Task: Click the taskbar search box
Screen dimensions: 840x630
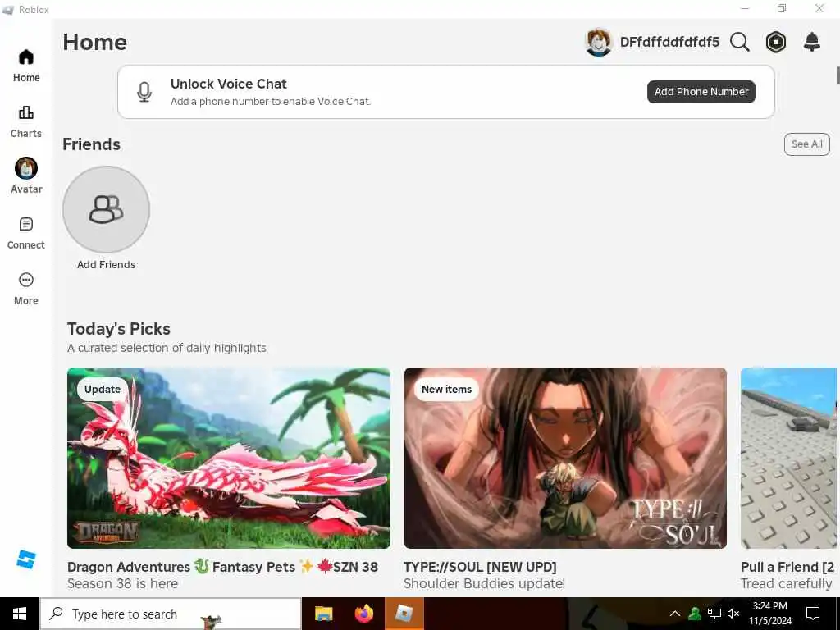Action: [171, 614]
